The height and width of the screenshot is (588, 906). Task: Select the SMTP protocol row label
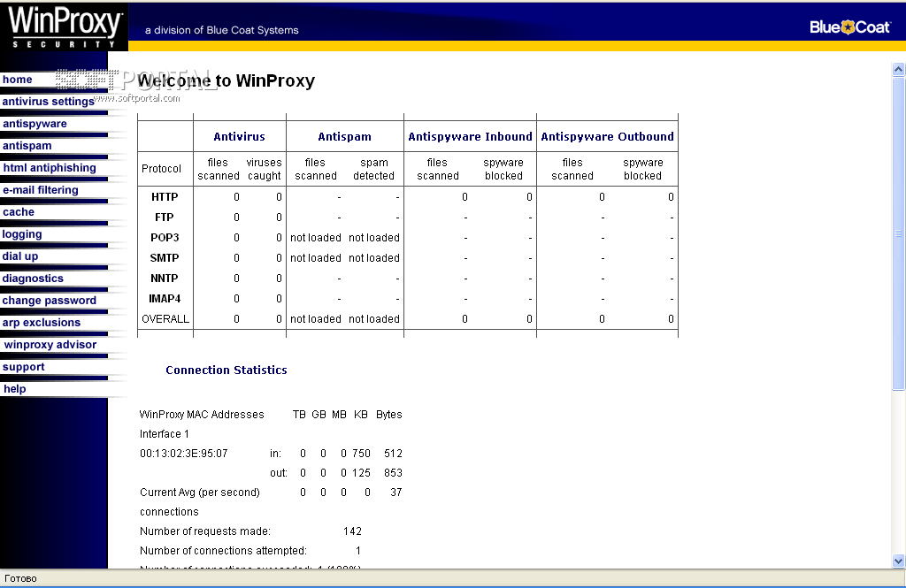point(165,257)
